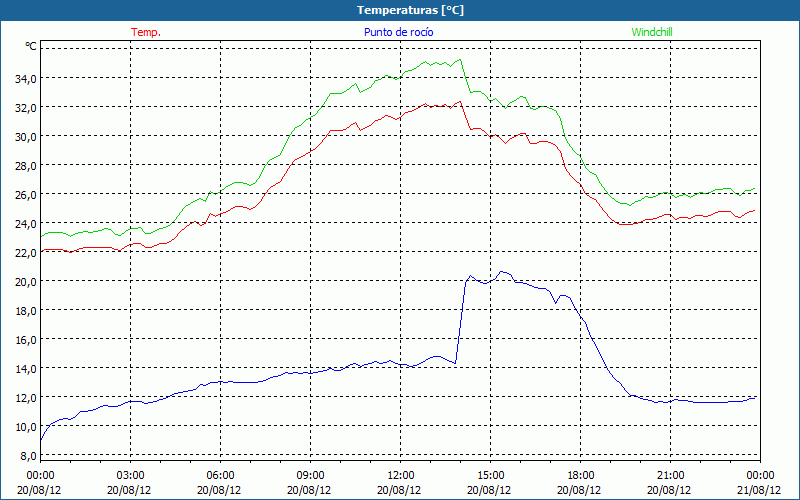Click the Temperaturas [°C] title bar
800x500 pixels.
pos(400,10)
